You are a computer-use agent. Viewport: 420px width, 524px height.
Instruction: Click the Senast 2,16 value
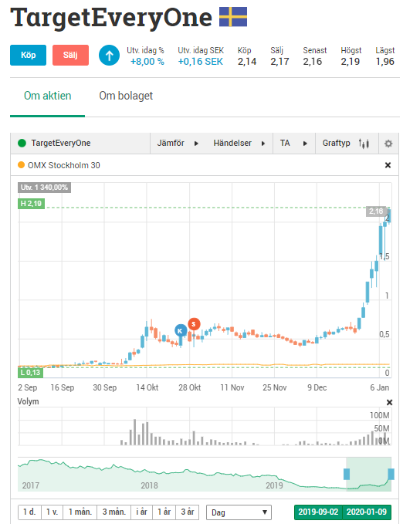pyautogui.click(x=313, y=62)
